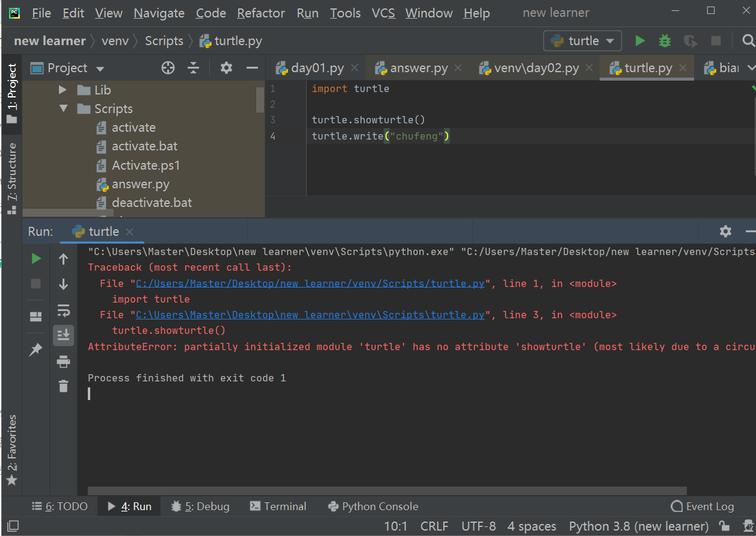This screenshot has height=536, width=756.
Task: Open Project panel settings gear
Action: click(x=226, y=68)
